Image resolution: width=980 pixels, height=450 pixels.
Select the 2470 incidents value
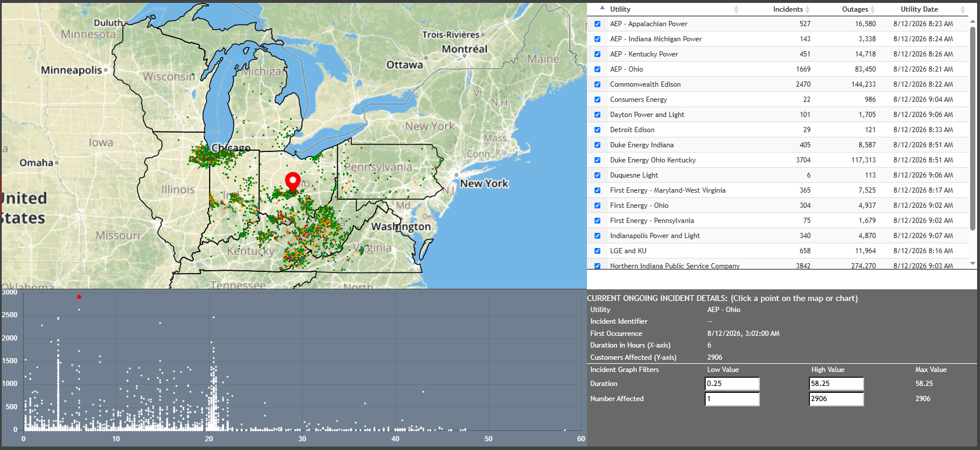(804, 84)
